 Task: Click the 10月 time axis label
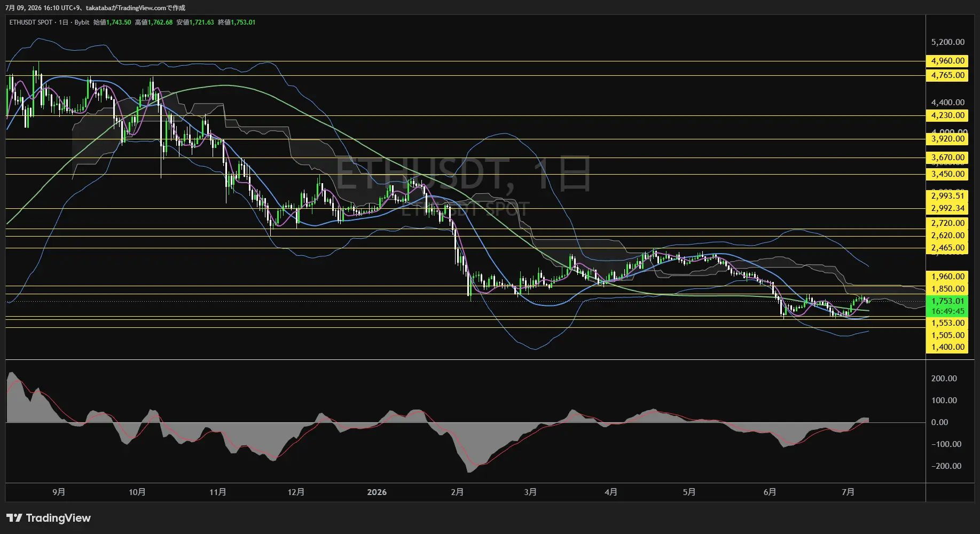[137, 492]
